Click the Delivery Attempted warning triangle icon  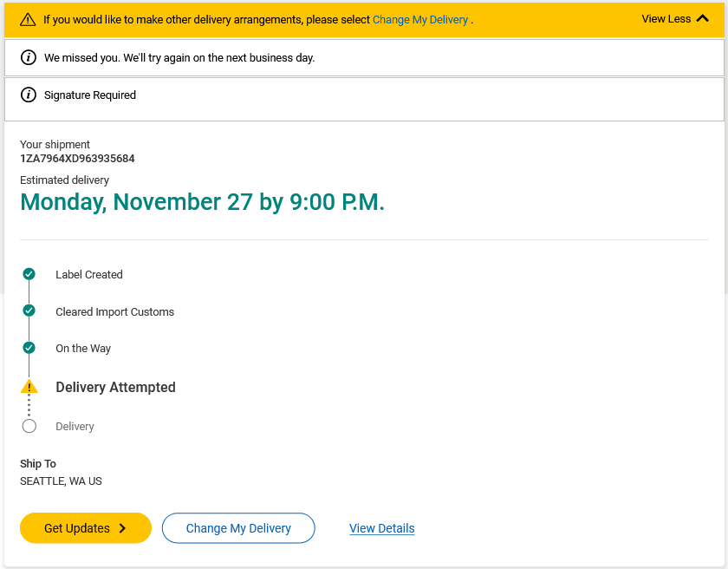(x=29, y=387)
